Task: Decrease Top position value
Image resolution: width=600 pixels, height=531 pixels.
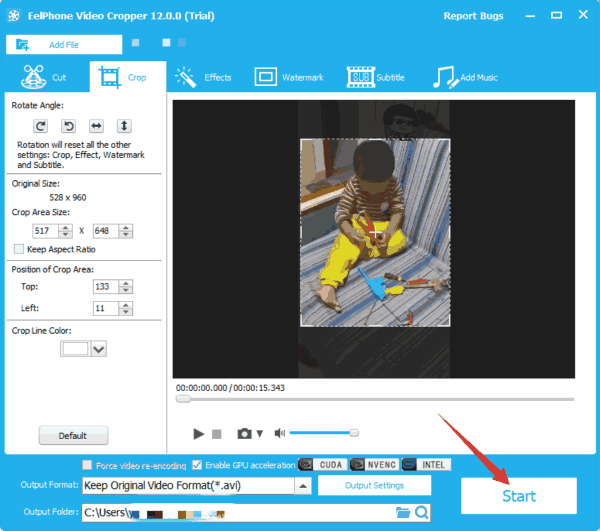Action: [x=126, y=290]
